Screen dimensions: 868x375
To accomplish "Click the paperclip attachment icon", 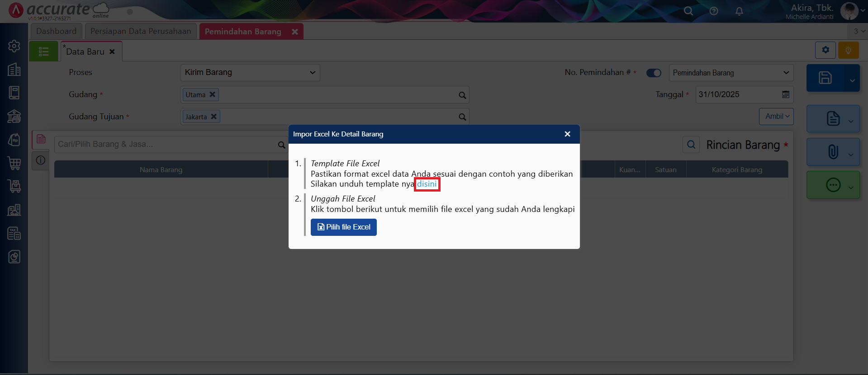I will 833,152.
